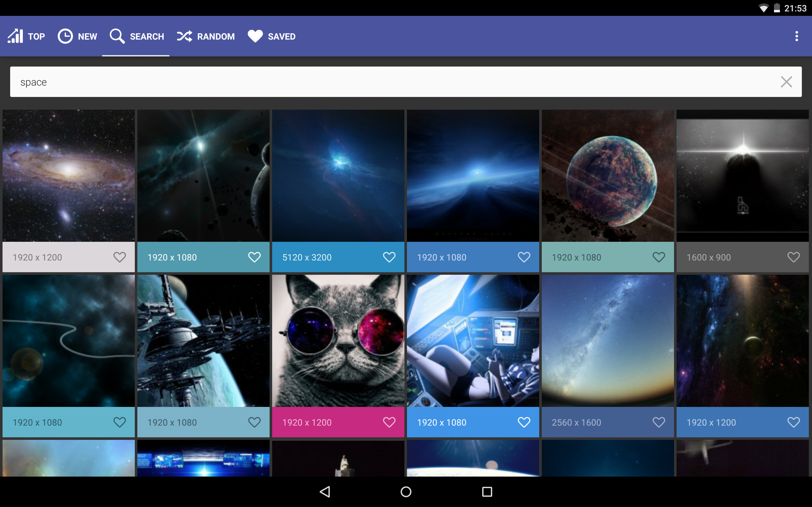Screen dimensions: 812x507
Task: Open the recent apps overview button
Action: (x=487, y=491)
